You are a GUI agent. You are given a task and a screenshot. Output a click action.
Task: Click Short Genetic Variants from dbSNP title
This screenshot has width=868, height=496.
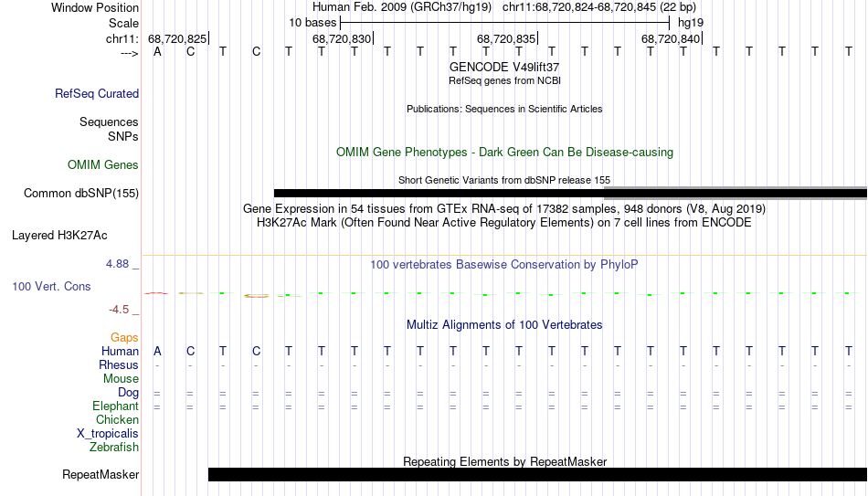tap(504, 180)
